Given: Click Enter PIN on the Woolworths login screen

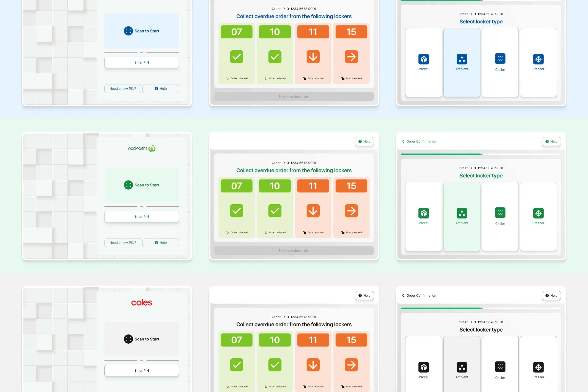Looking at the screenshot, I should 142,217.
